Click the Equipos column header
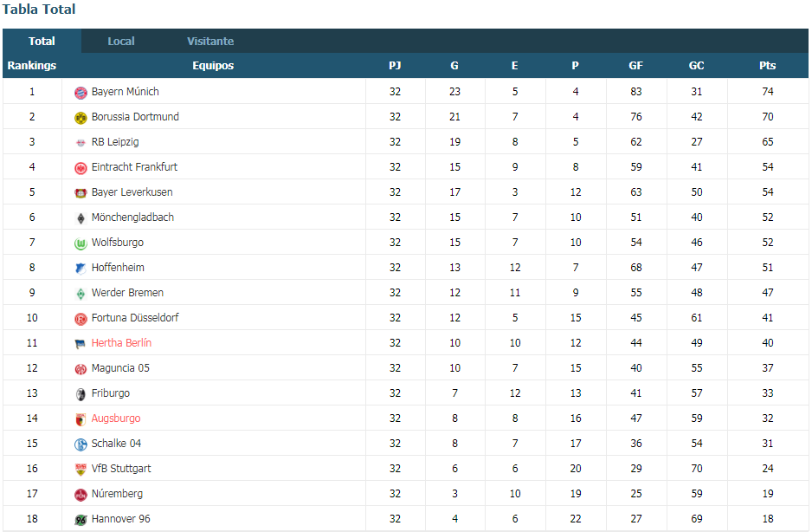 coord(213,65)
